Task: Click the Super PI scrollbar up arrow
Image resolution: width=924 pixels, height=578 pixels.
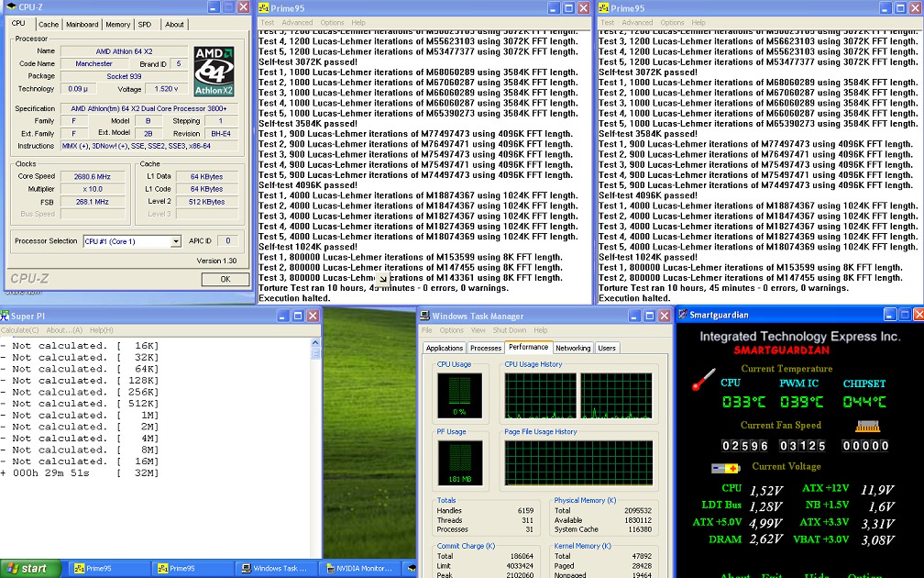Action: (315, 343)
